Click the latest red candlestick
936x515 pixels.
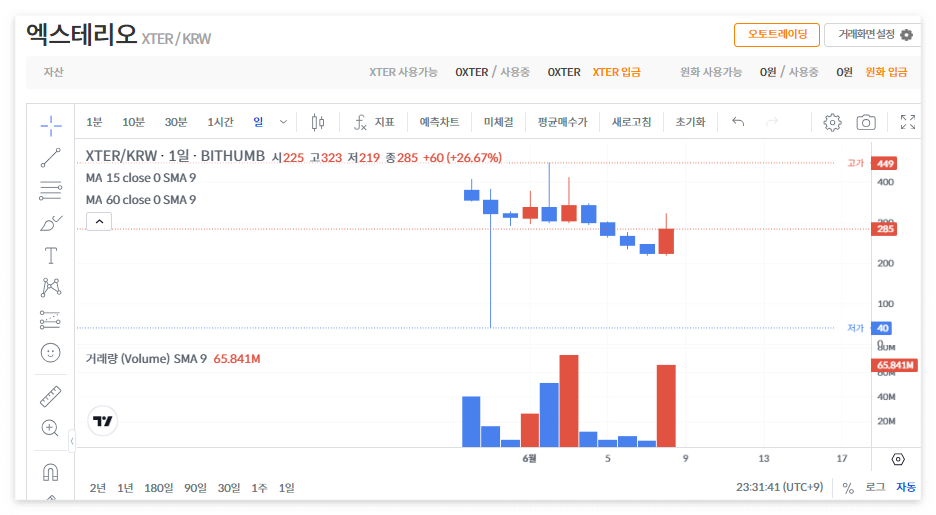point(666,241)
